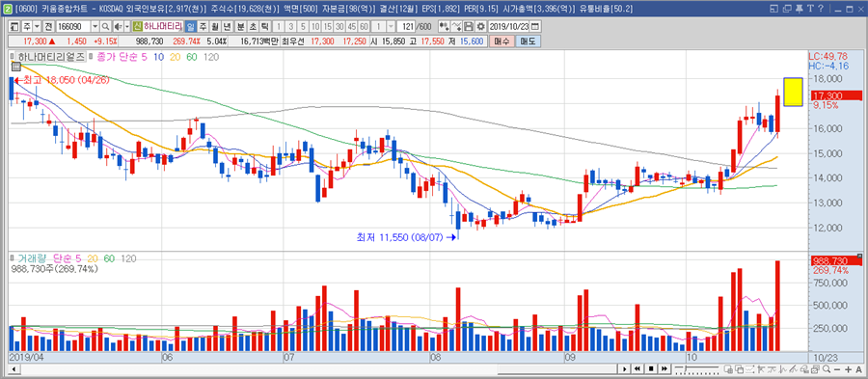Open the custom interval dropdown arrow
Viewport: 868px width, 379px height.
[391, 27]
